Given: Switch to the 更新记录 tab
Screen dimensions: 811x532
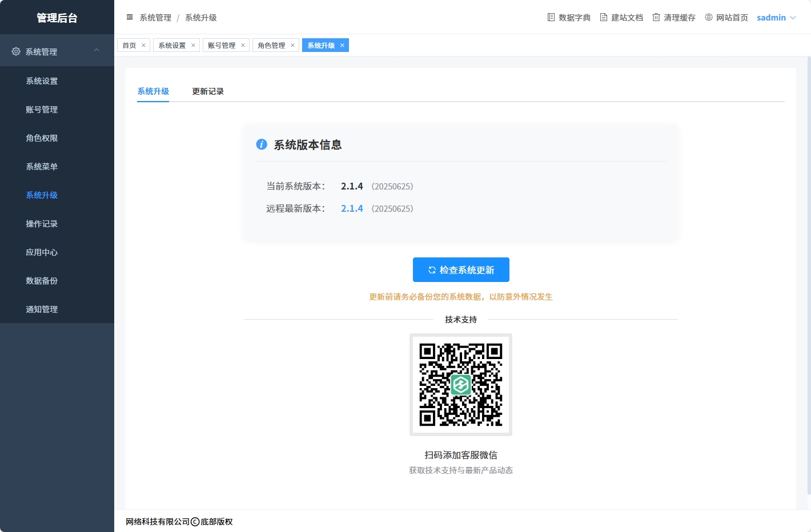Looking at the screenshot, I should (208, 91).
